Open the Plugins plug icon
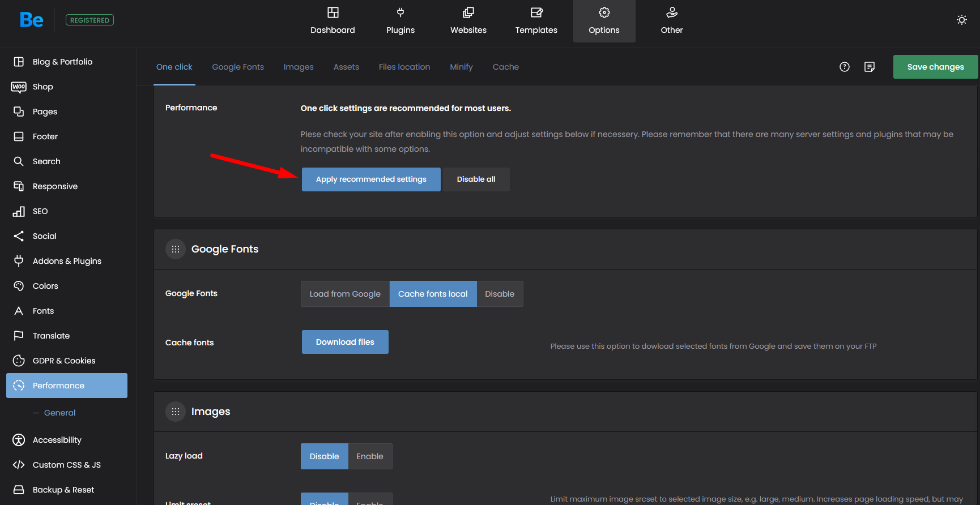 point(400,12)
